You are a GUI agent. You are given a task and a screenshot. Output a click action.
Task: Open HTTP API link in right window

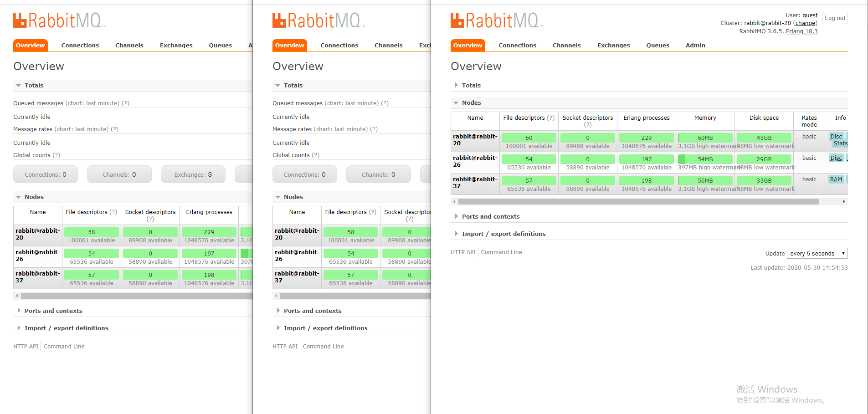[x=463, y=252]
